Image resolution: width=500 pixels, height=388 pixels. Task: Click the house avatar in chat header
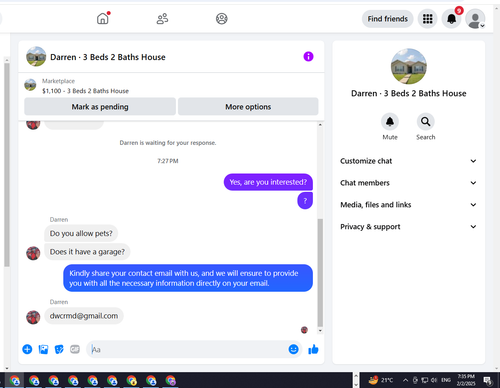36,56
